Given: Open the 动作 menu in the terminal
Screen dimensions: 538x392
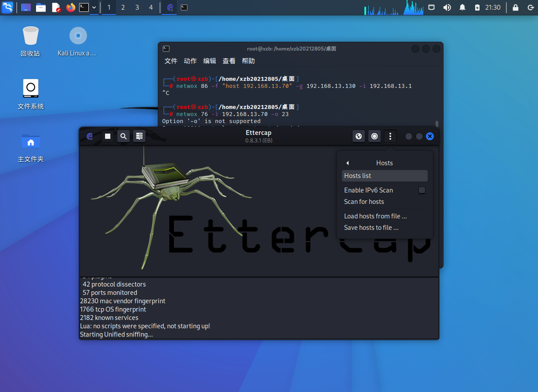Looking at the screenshot, I should click(190, 61).
